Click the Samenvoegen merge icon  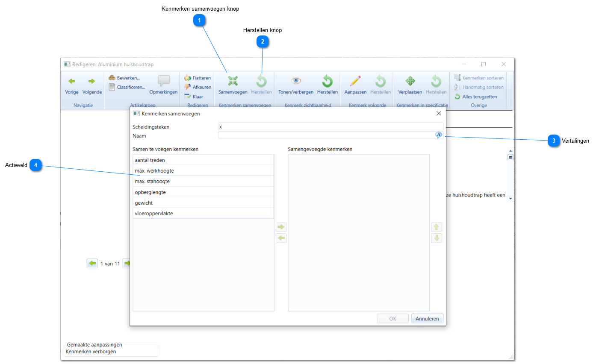pyautogui.click(x=233, y=81)
